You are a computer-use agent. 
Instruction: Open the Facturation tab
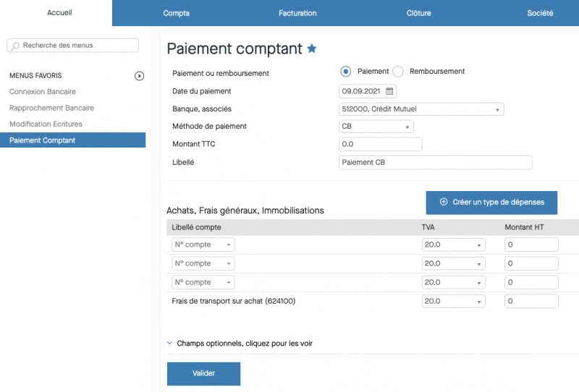click(x=297, y=13)
